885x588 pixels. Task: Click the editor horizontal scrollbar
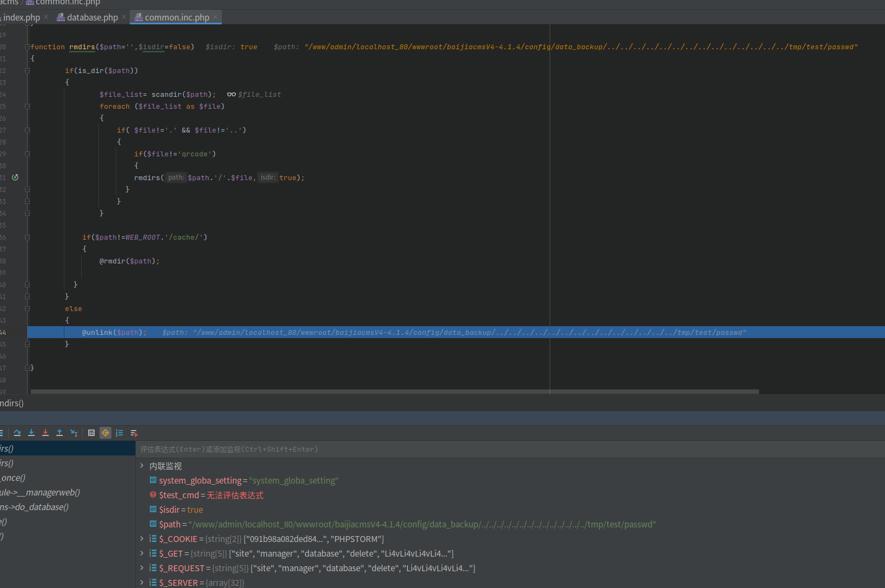395,392
